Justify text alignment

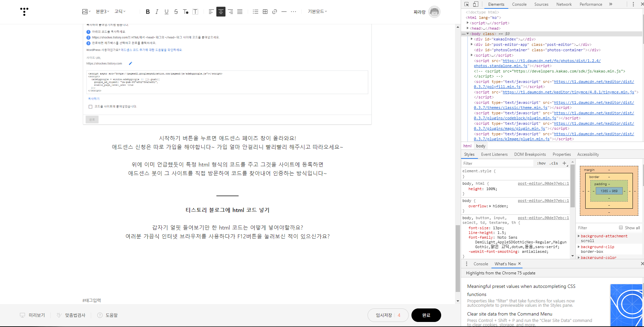240,12
